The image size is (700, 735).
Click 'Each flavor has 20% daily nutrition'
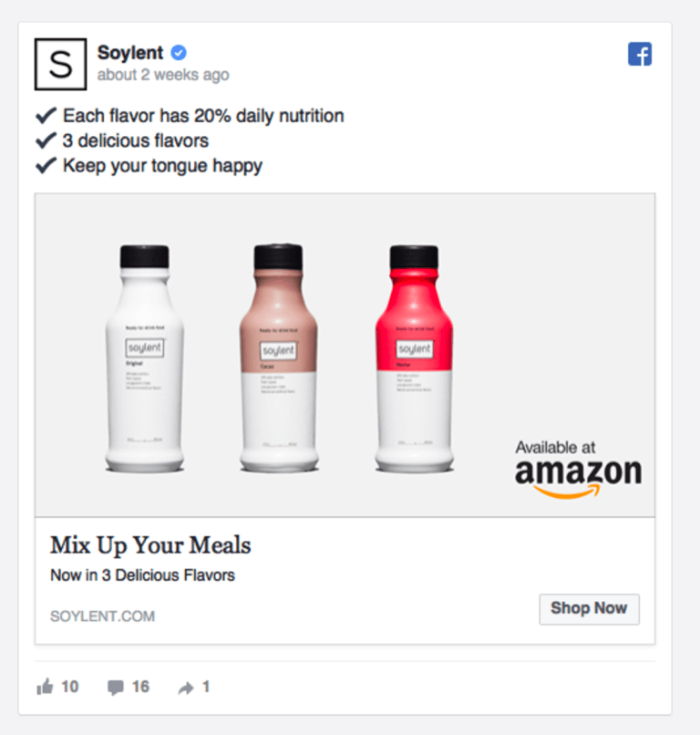[x=190, y=116]
